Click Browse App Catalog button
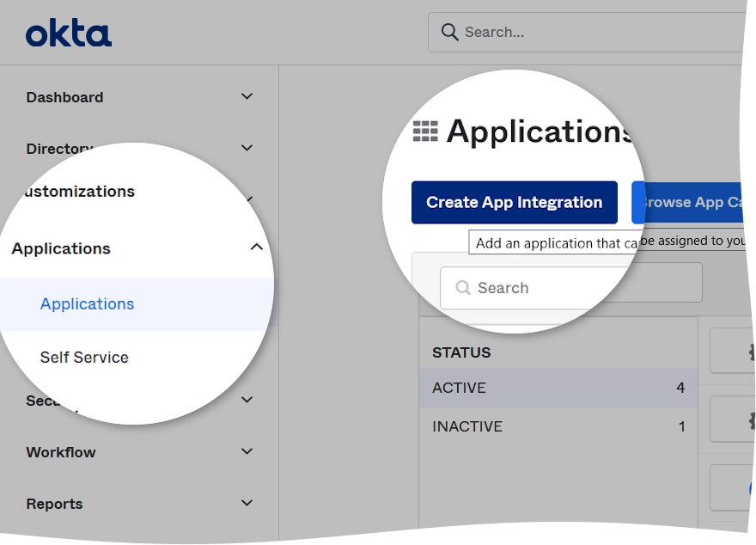The image size is (756, 545). 690,203
